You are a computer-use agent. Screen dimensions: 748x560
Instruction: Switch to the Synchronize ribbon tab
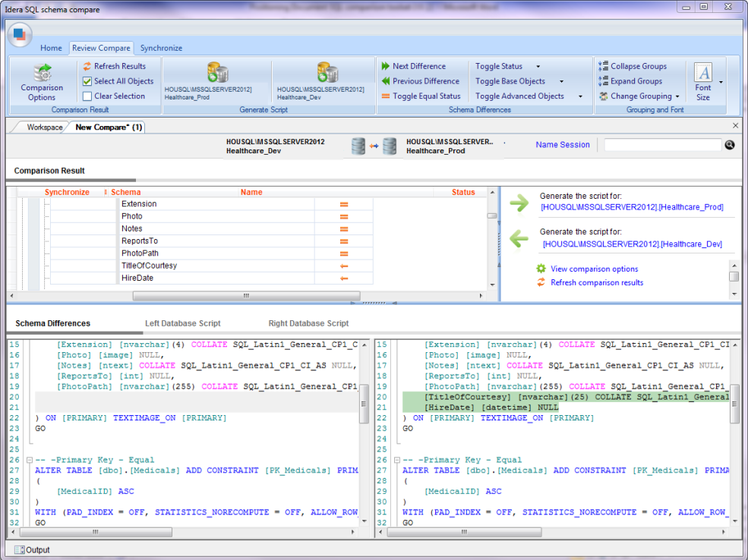tap(161, 48)
